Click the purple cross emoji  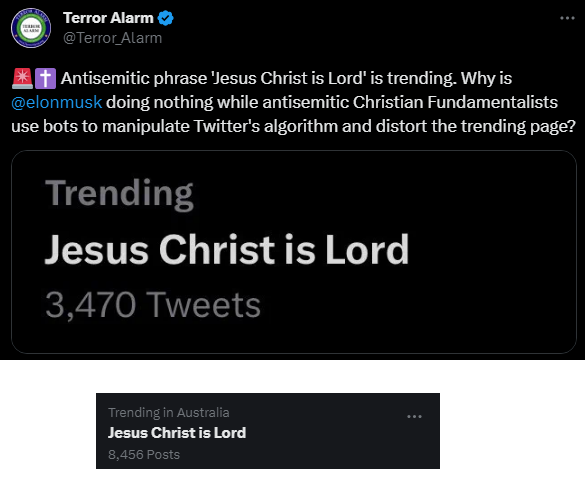click(x=45, y=78)
